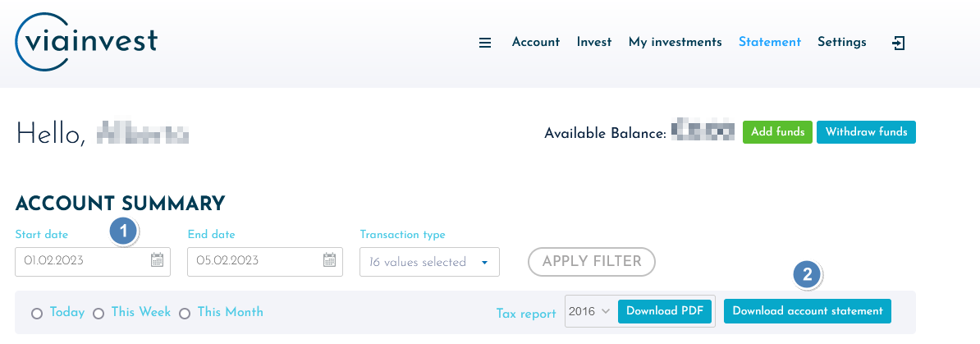
Task: Go to the My investments menu item
Action: tap(675, 42)
